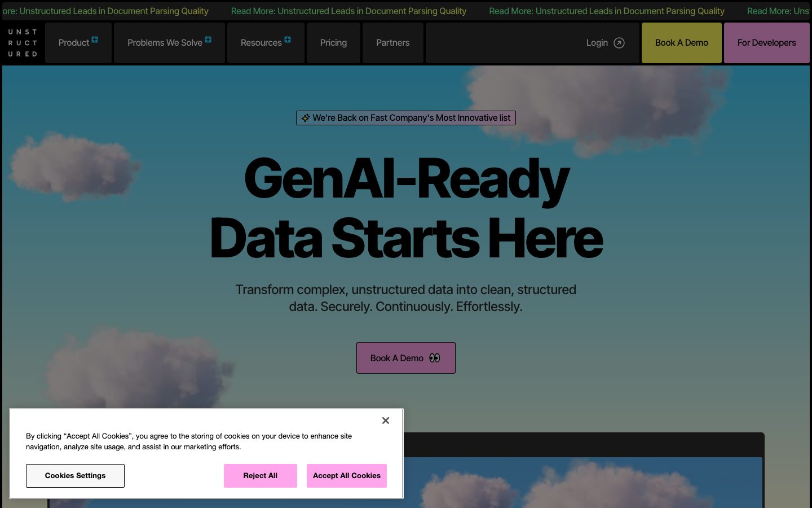Go to the Pricing page
The height and width of the screenshot is (508, 812).
click(x=333, y=43)
